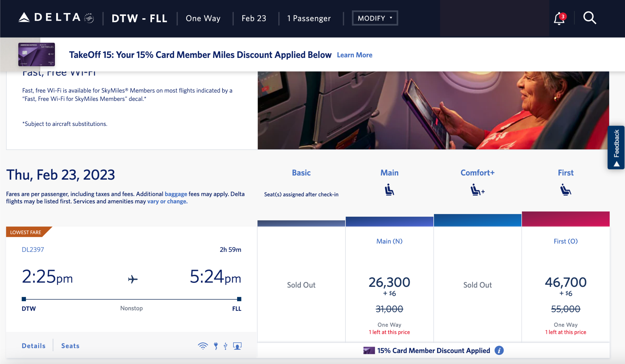Click the discount info circle icon

pyautogui.click(x=500, y=351)
